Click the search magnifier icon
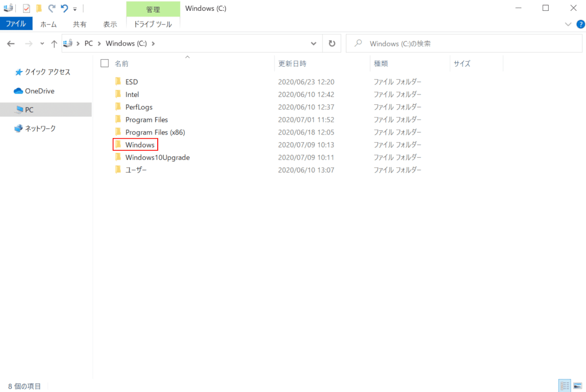This screenshot has width=586, height=392. click(358, 43)
